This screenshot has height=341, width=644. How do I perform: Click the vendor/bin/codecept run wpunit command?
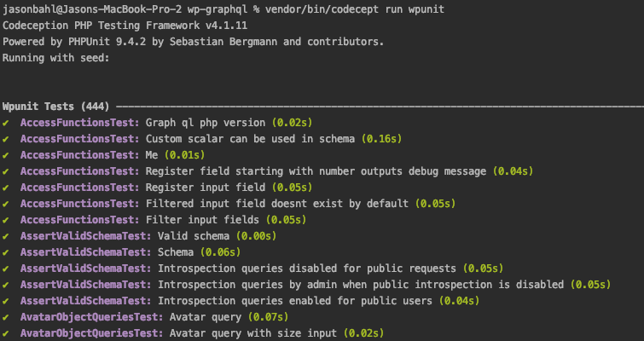355,9
